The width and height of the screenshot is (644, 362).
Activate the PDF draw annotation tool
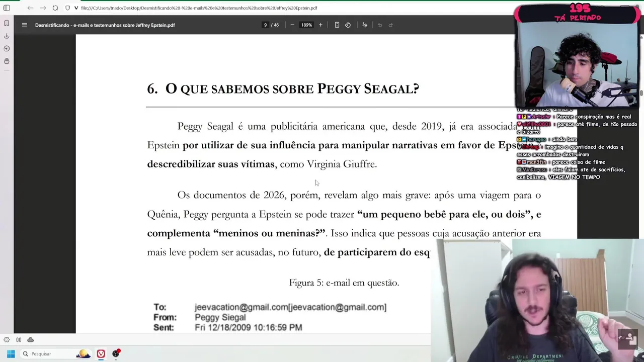click(x=365, y=25)
